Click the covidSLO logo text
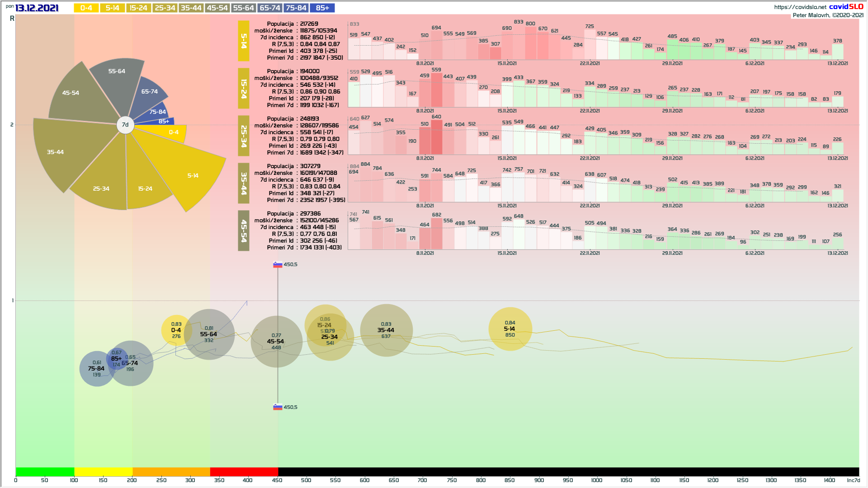The width and height of the screenshot is (868, 488). point(846,7)
